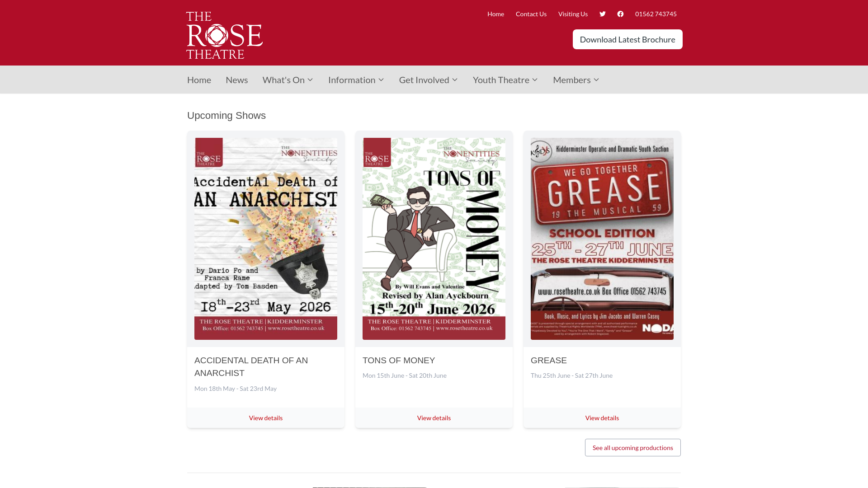Open the Grease School Edition poster image
Viewport: 868px width, 488px height.
click(602, 239)
